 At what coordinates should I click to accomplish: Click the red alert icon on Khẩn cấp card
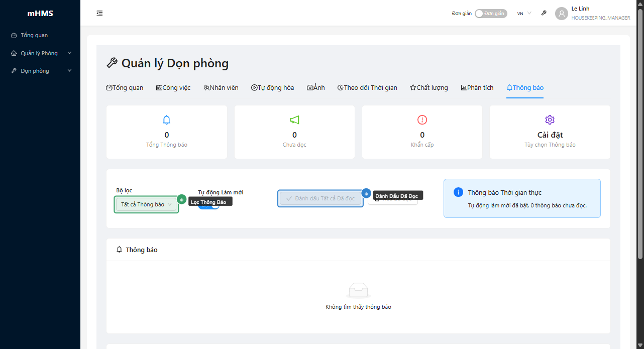[422, 120]
